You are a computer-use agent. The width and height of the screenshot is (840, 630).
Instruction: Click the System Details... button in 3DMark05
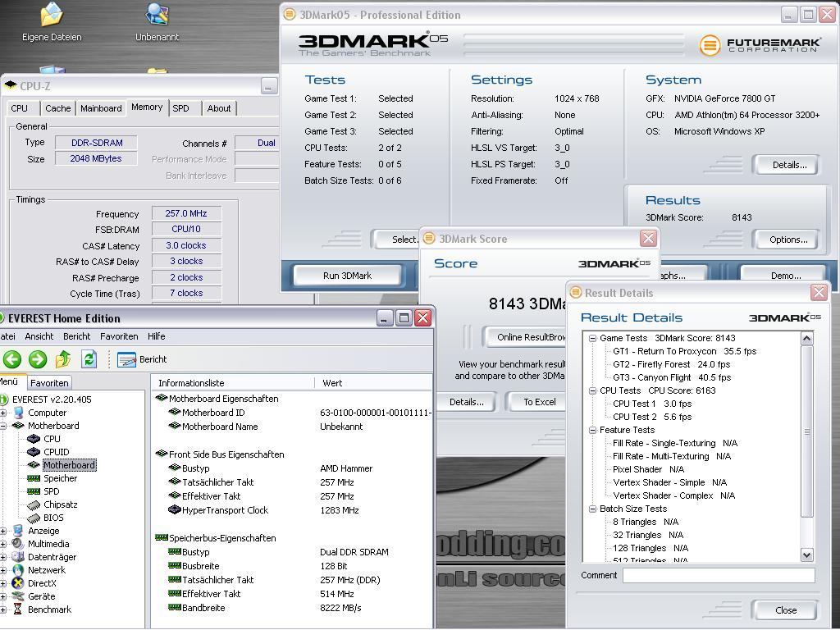tap(786, 165)
